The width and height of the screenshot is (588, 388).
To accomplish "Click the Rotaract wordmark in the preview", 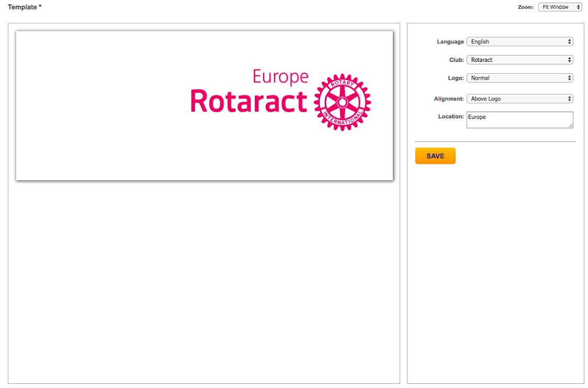I will [x=248, y=101].
